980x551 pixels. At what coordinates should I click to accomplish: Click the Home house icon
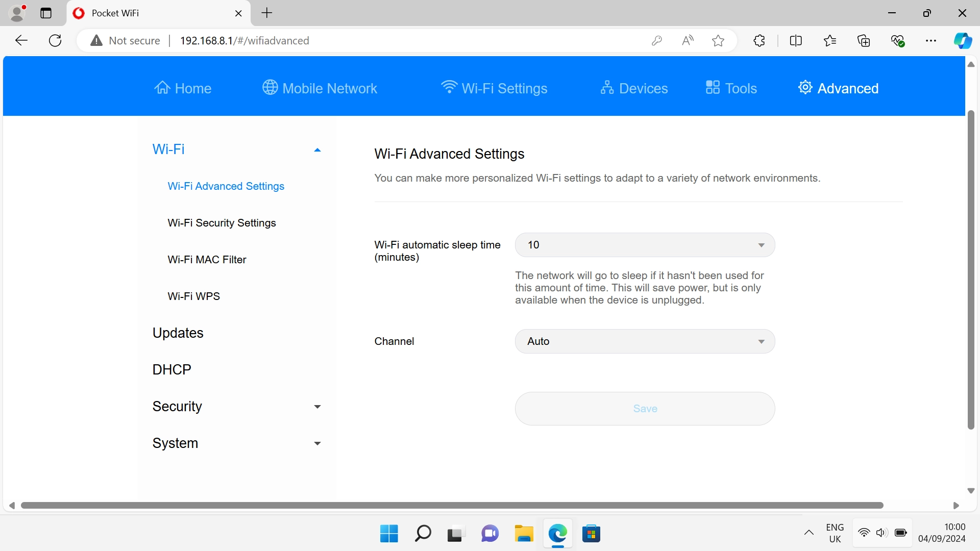[162, 88]
